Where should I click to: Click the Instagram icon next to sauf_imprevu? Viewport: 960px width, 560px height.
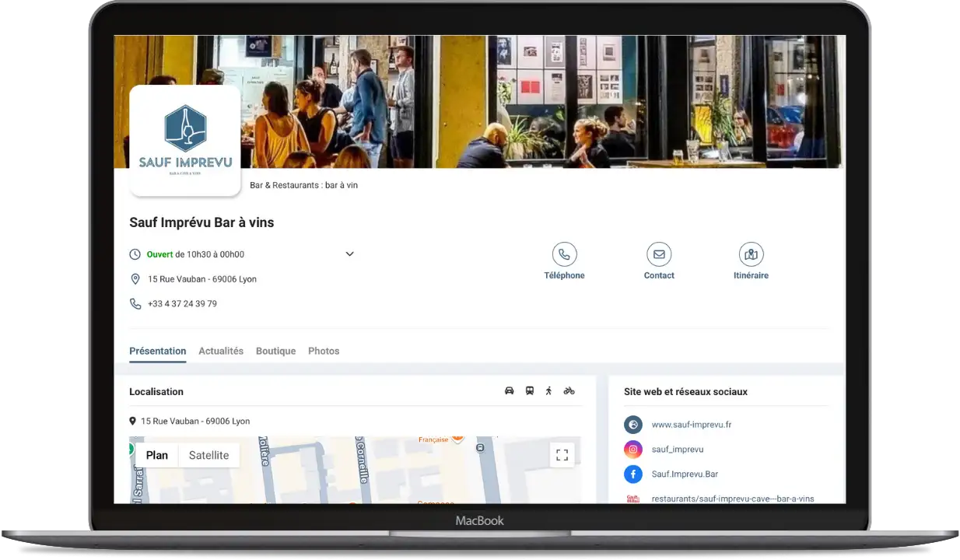(x=632, y=449)
